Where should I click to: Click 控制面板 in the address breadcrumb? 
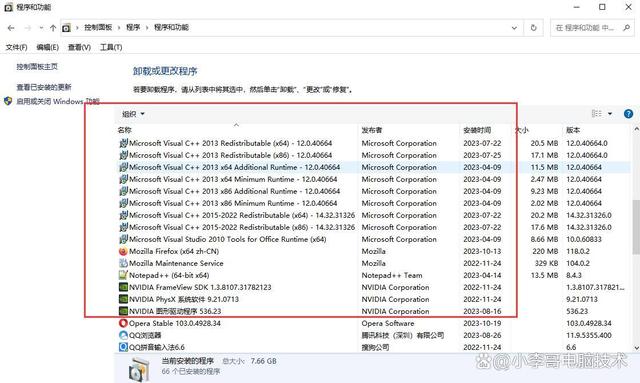pyautogui.click(x=98, y=27)
